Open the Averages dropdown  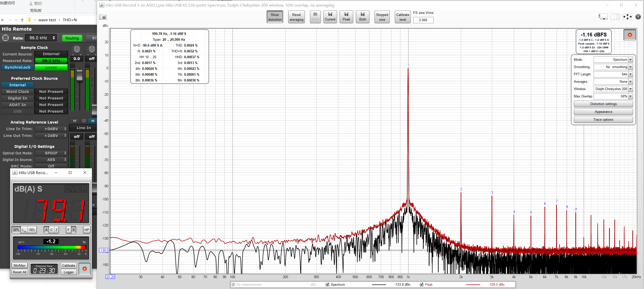(613, 82)
